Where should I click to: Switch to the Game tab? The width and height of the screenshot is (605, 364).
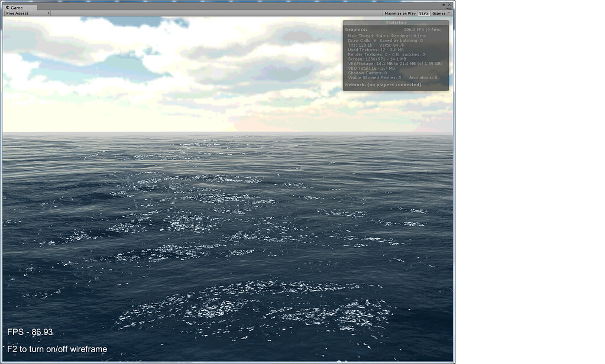click(x=20, y=8)
